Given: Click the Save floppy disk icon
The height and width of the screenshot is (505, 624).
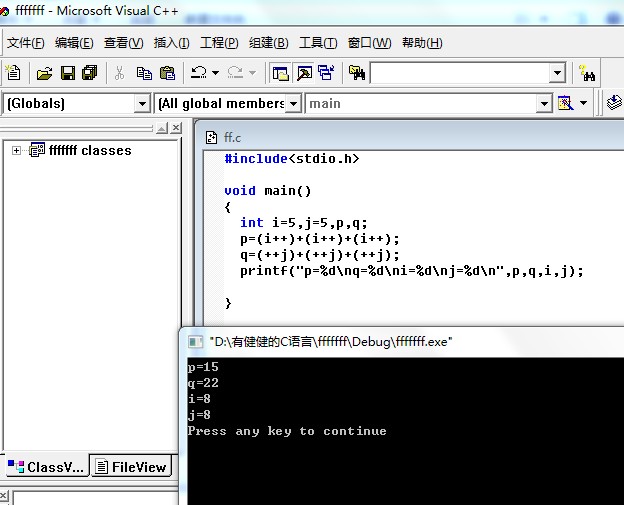Looking at the screenshot, I should [x=68, y=73].
